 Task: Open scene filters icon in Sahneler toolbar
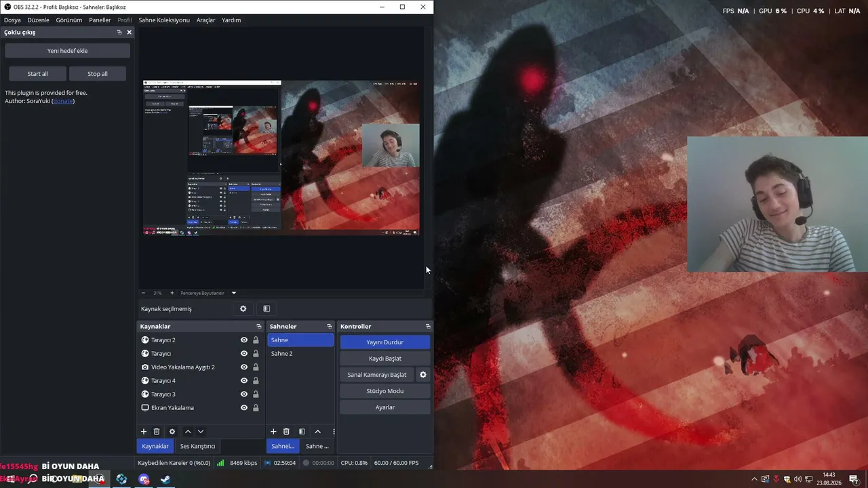point(302,432)
